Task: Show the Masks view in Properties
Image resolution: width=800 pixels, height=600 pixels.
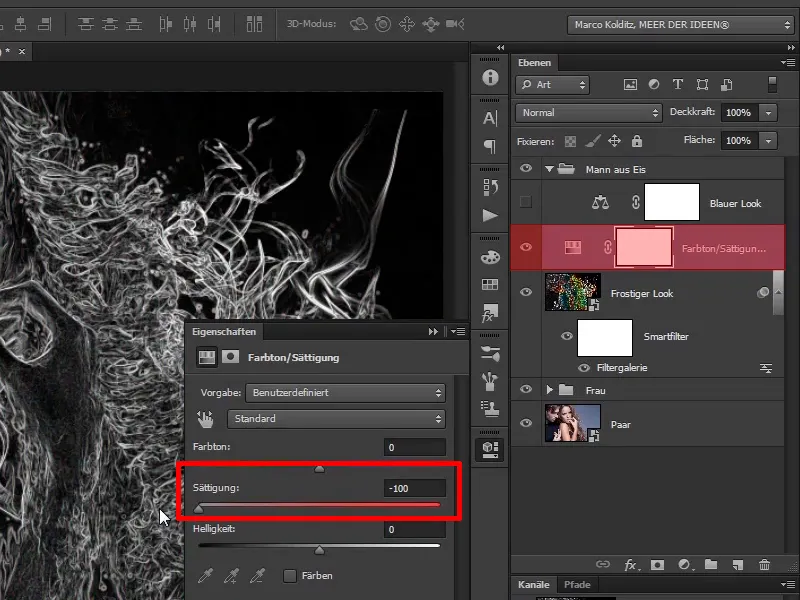Action: click(x=230, y=357)
